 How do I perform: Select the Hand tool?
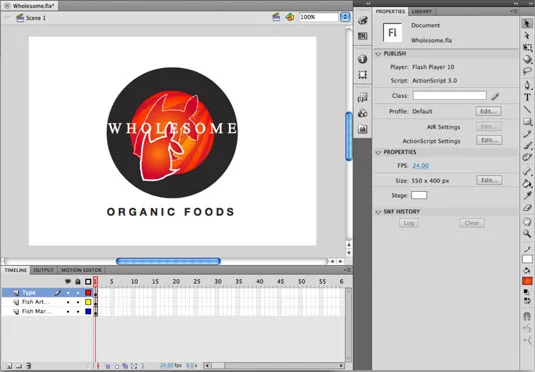tap(527, 221)
